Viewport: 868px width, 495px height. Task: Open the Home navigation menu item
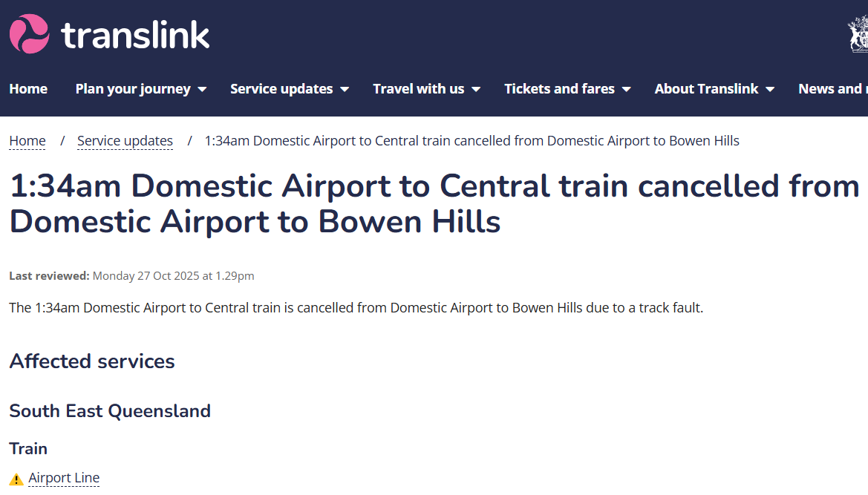tap(28, 89)
